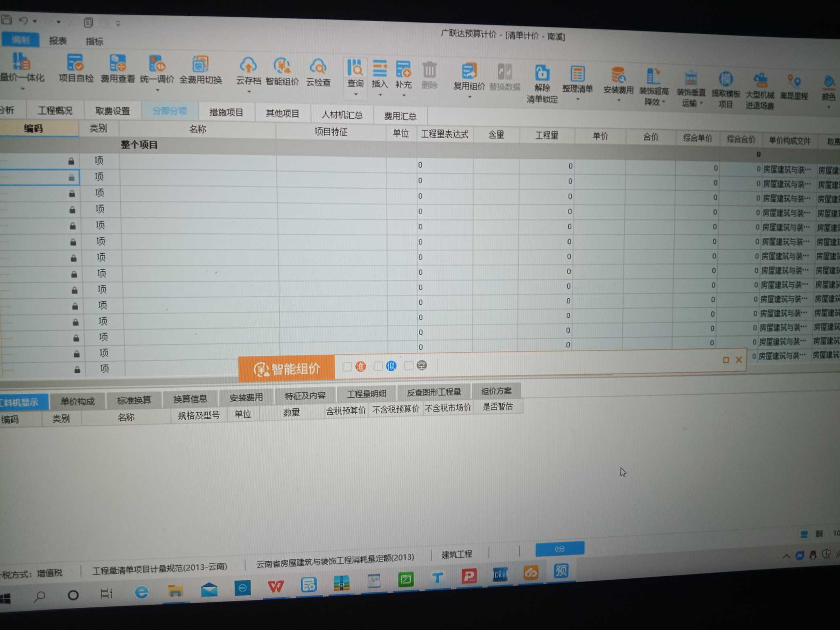The height and width of the screenshot is (630, 840).
Task: Expand the undo history dropdown arrow
Action: pyautogui.click(x=35, y=21)
